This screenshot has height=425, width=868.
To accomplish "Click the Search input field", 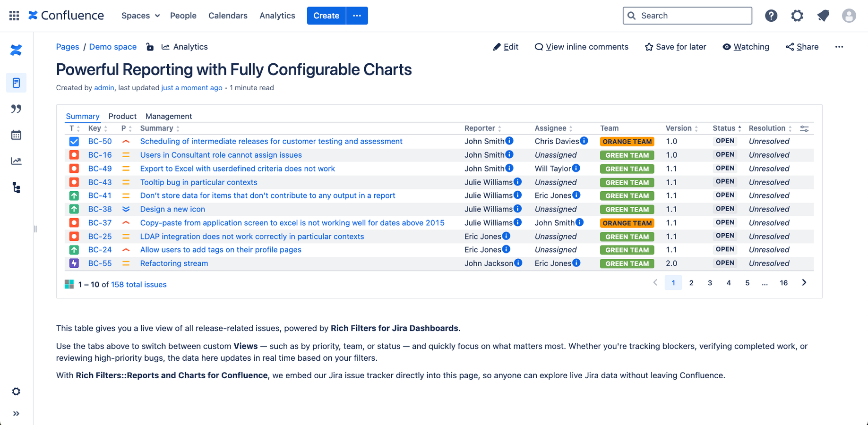I will click(x=688, y=16).
